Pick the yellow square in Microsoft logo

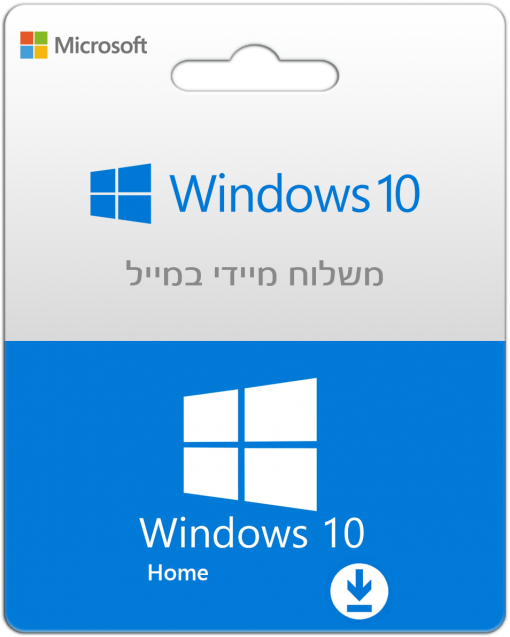(41, 52)
